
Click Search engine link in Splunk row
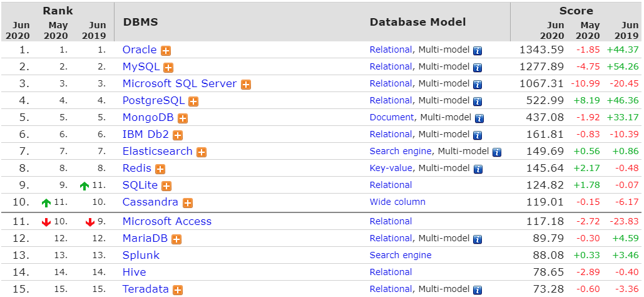click(x=401, y=255)
